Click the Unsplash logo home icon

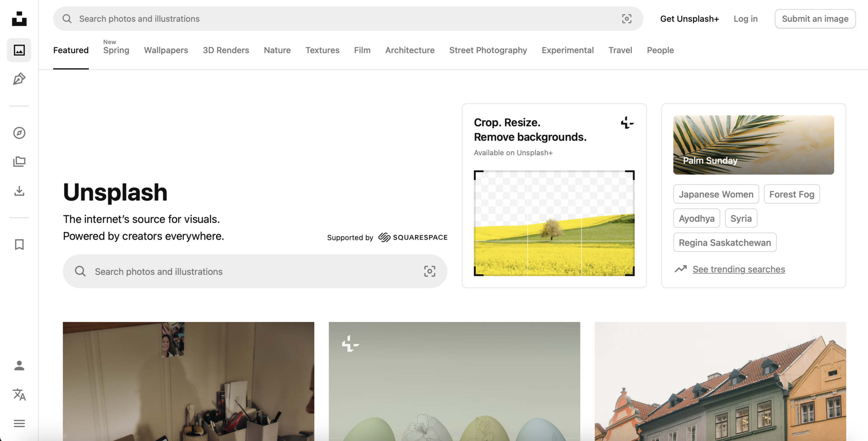[19, 19]
